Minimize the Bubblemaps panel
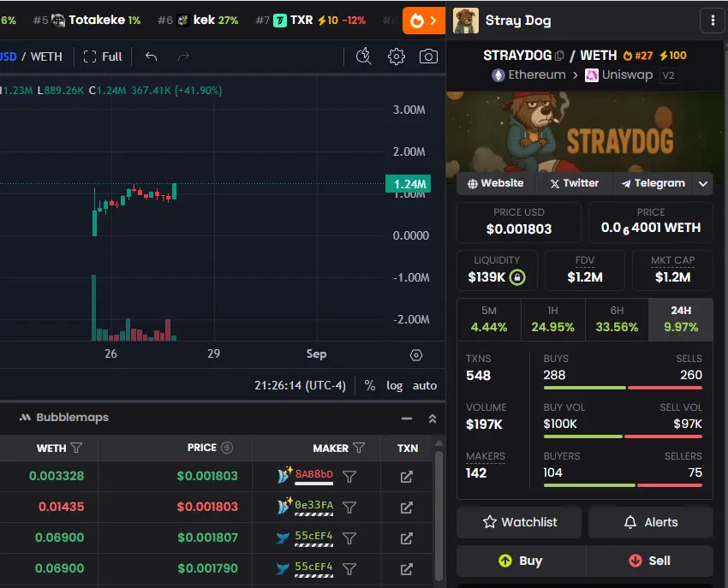728x588 pixels. pyautogui.click(x=407, y=419)
